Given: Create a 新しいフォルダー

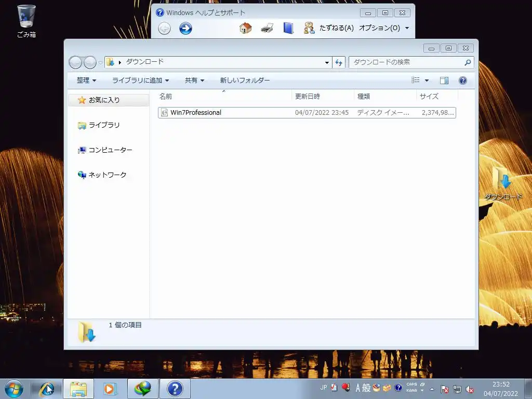Looking at the screenshot, I should [245, 81].
